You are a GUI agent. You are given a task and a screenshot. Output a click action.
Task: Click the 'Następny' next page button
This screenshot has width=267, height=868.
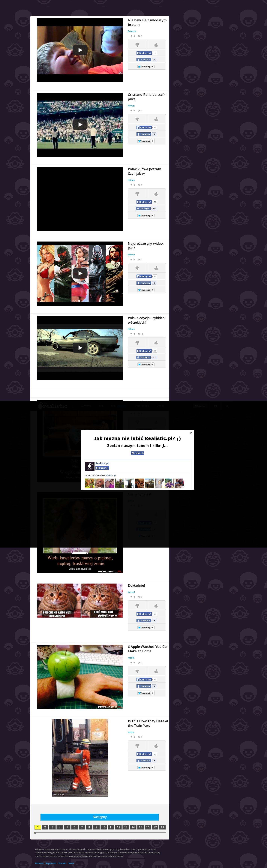coord(99,817)
